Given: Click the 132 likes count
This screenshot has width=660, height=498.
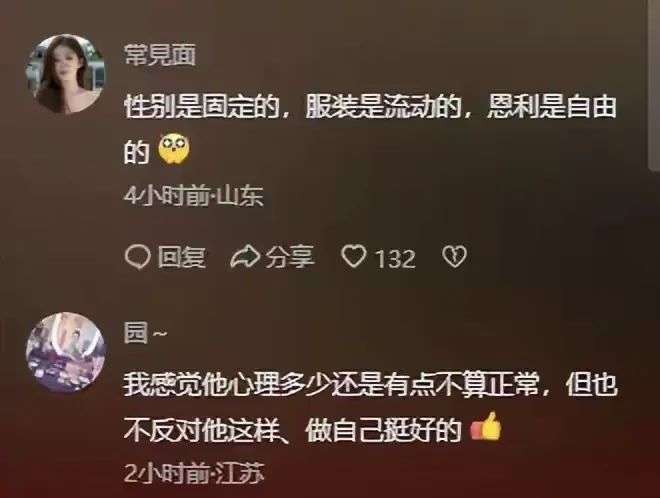Looking at the screenshot, I should [x=395, y=258].
